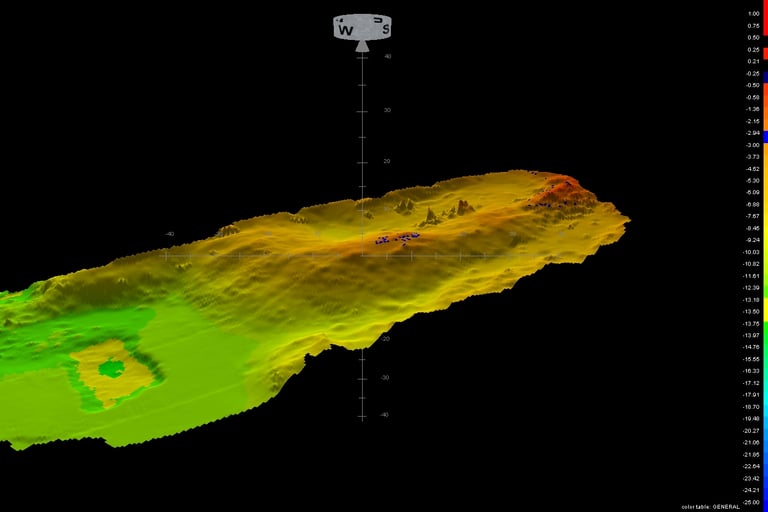The width and height of the screenshot is (768, 512).
Task: Click the yellow band at legend value -13.50
Action: [766, 310]
